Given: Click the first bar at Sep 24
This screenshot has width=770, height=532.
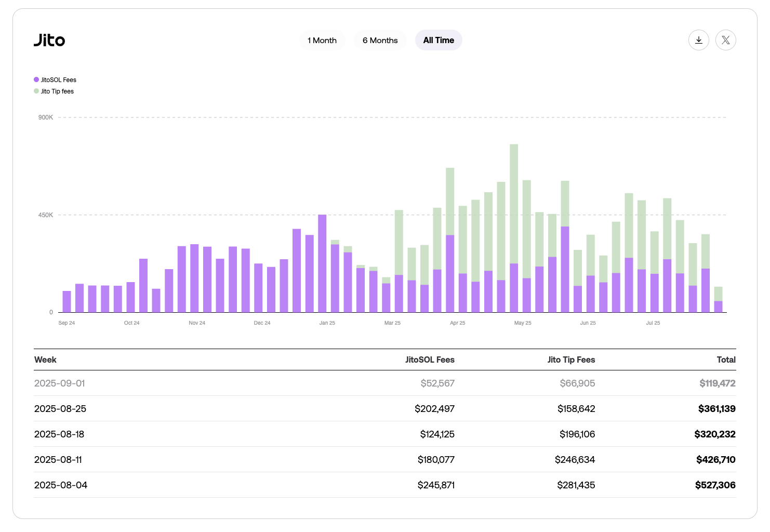Looking at the screenshot, I should coord(67,301).
